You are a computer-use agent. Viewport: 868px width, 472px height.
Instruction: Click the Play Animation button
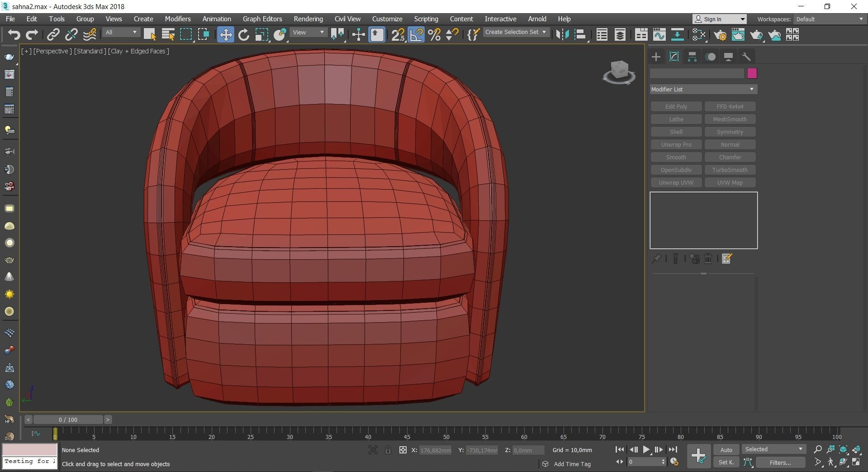(646, 449)
